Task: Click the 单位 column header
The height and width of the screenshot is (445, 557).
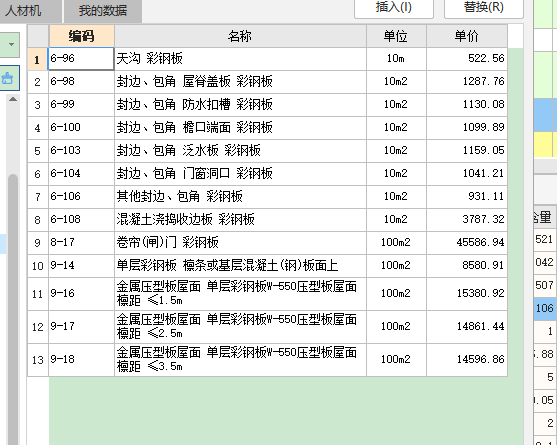Action: 396,36
